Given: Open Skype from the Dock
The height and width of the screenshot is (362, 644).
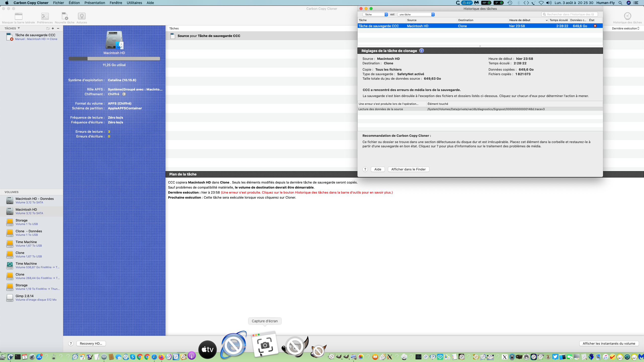Looking at the screenshot, I should (x=133, y=357).
